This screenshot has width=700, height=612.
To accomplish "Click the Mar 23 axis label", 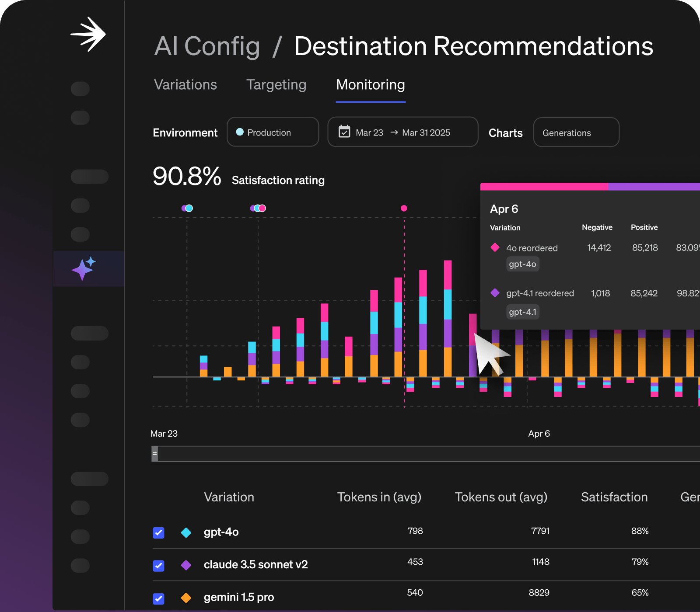I will [164, 434].
